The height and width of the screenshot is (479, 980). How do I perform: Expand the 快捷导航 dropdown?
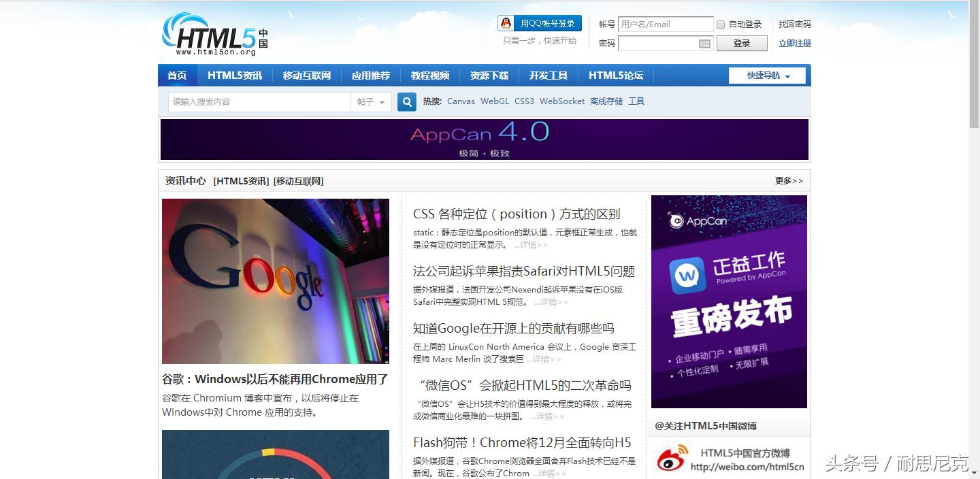pyautogui.click(x=768, y=76)
